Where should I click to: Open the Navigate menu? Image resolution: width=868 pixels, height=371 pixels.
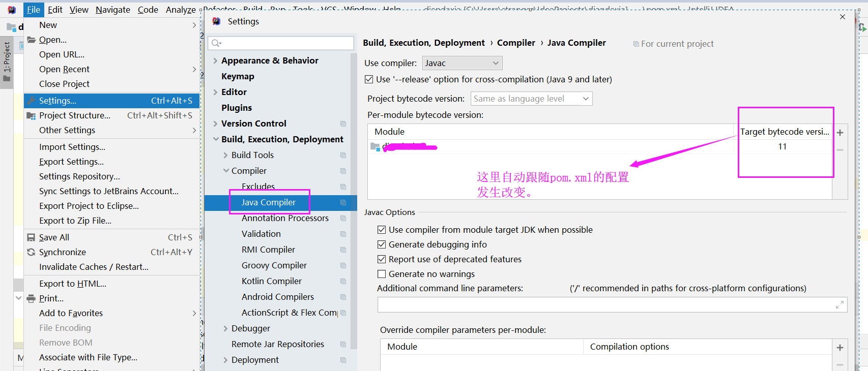[x=113, y=10]
